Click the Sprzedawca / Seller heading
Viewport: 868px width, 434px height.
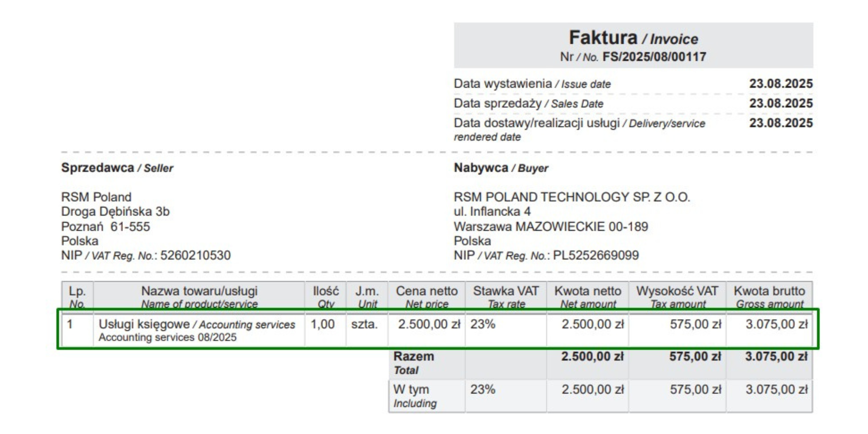117,168
